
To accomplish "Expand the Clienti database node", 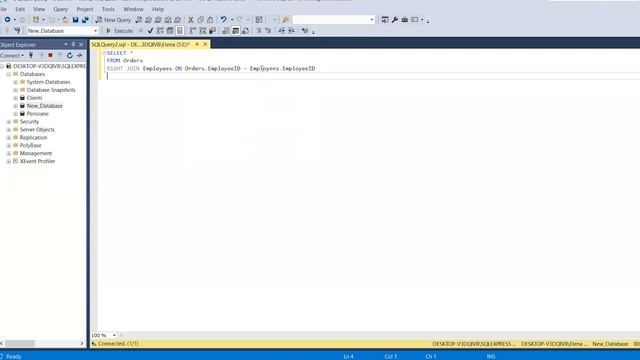I will 16,98.
